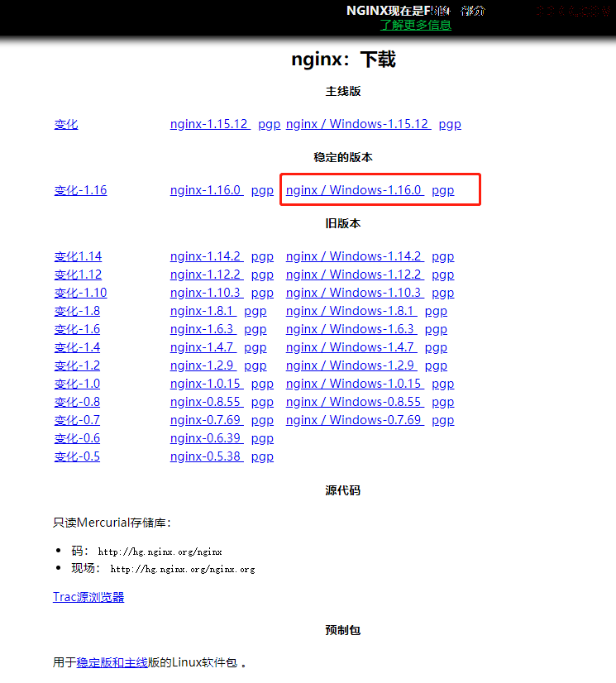Download nginx-1.10.3 source

coord(207,294)
